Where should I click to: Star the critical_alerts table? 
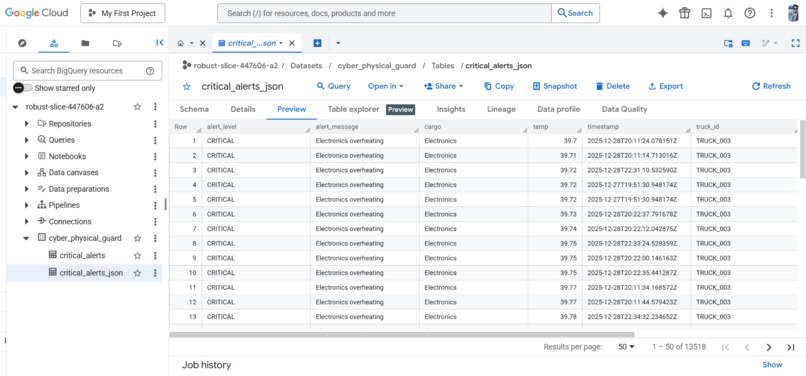click(137, 256)
